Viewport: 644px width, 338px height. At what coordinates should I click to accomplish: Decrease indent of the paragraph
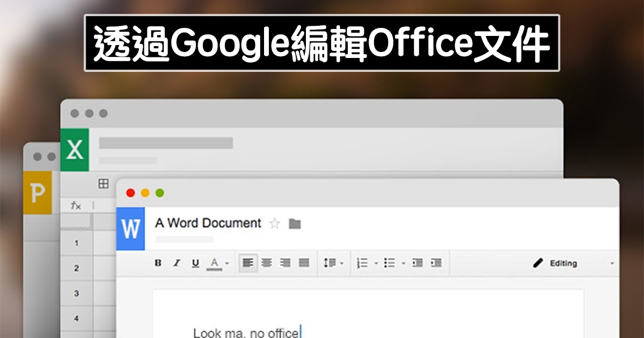(418, 263)
